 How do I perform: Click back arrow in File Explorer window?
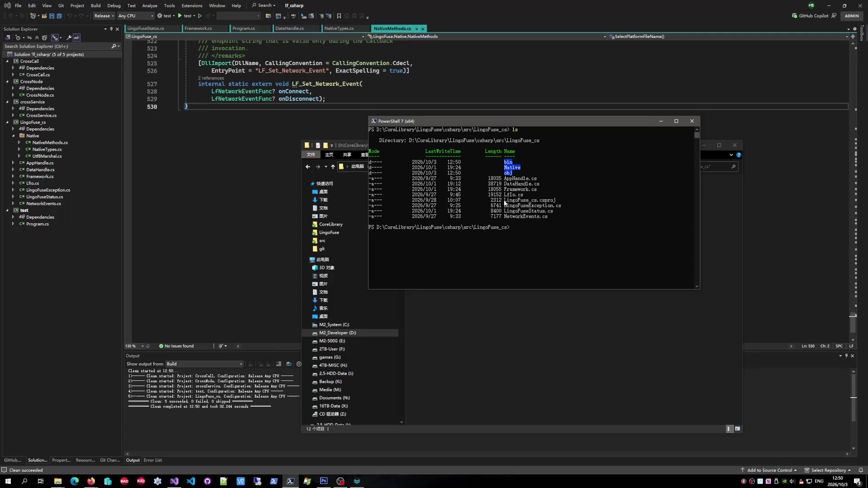308,167
